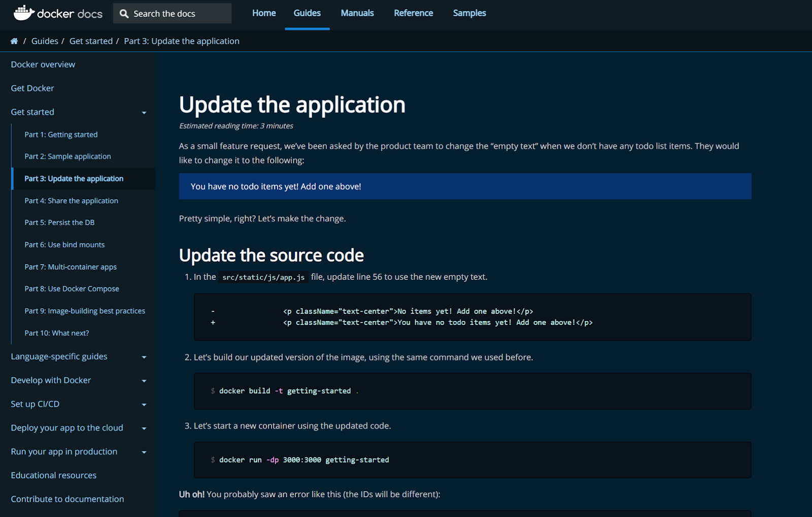Select Part 1: Getting started

(x=61, y=134)
